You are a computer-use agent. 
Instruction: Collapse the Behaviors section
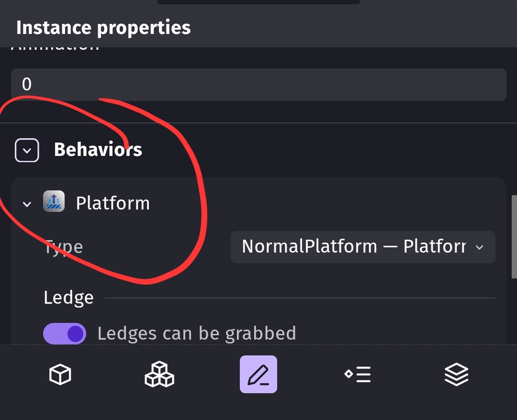[x=27, y=150]
